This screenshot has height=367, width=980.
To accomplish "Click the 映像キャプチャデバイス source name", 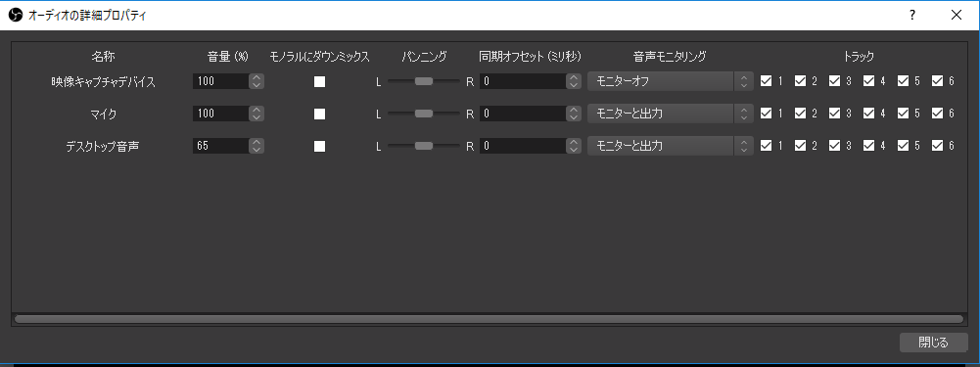I will point(103,81).
